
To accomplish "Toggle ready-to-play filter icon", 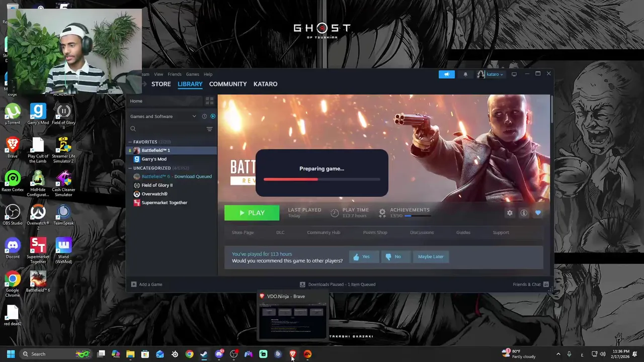I will coord(213,116).
